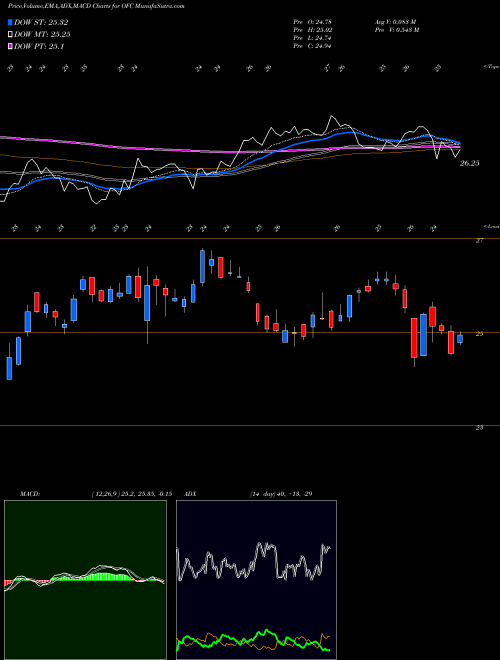Click the 'Tops' label at right edge
500x660 pixels.
click(x=491, y=67)
